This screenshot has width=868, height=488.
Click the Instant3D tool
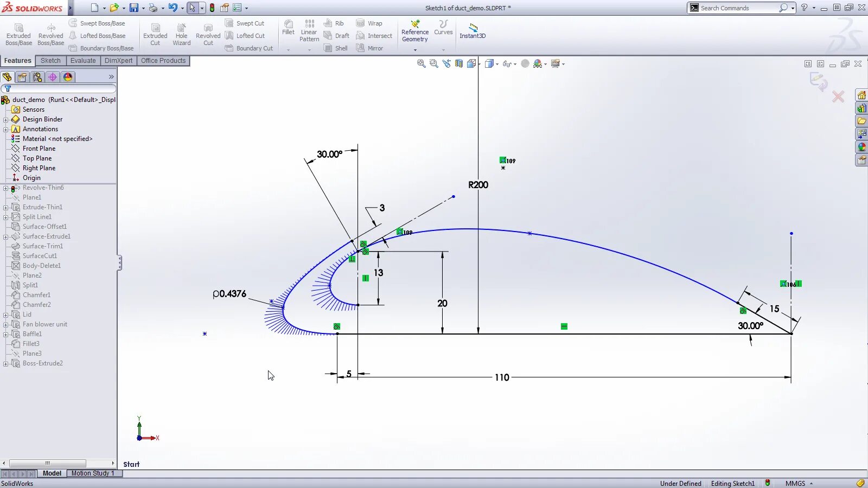(x=473, y=31)
